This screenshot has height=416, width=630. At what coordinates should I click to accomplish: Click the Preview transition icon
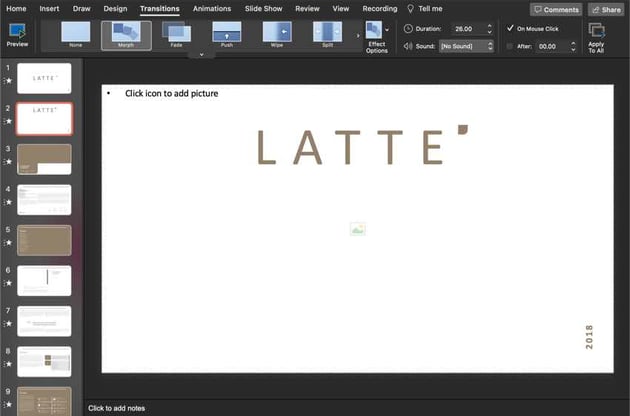coord(17,32)
